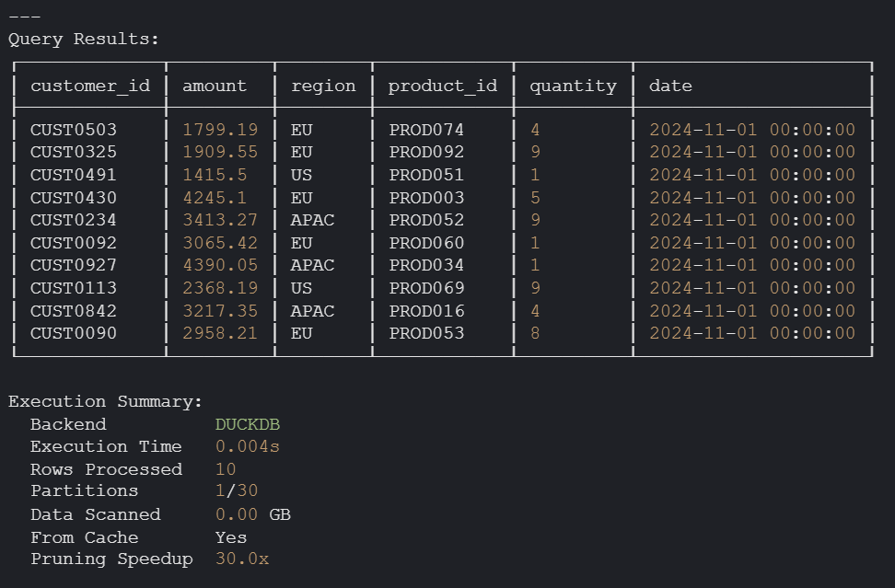Viewport: 895px width, 588px height.
Task: Click the PROD051 product cell
Action: [x=426, y=175]
